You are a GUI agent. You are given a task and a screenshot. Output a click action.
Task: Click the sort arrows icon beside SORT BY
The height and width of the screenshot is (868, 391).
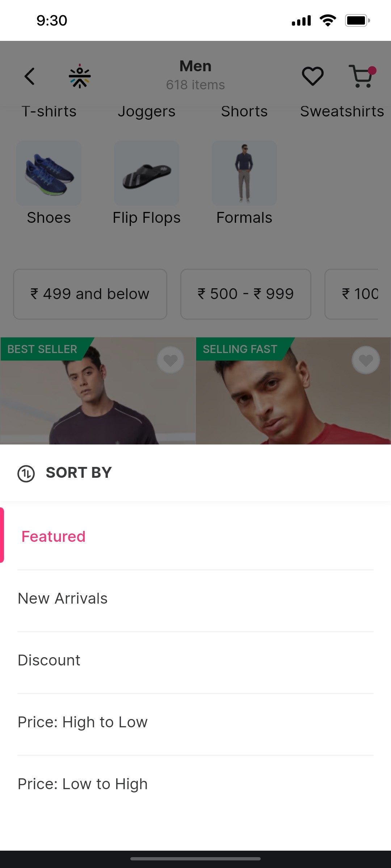pos(26,473)
